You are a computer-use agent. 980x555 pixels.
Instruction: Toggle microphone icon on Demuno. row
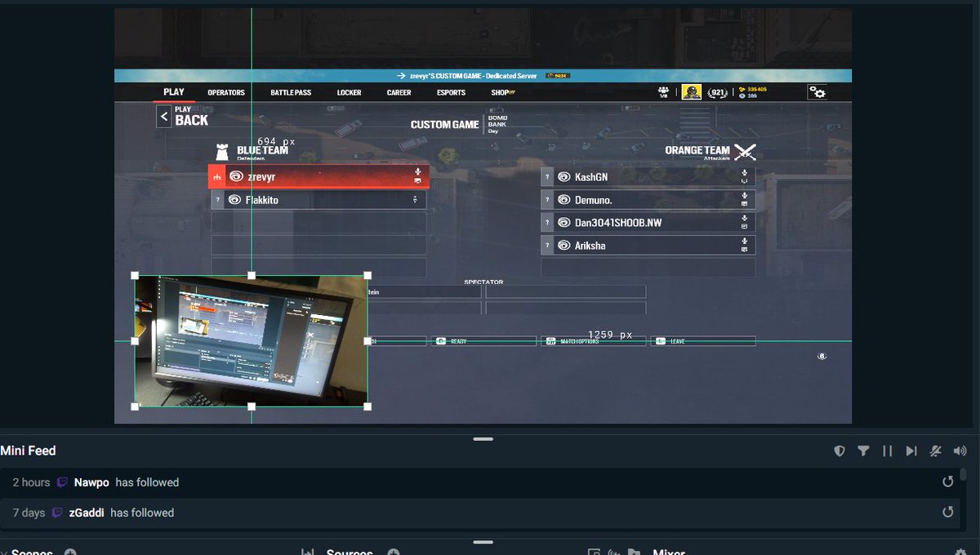point(744,196)
